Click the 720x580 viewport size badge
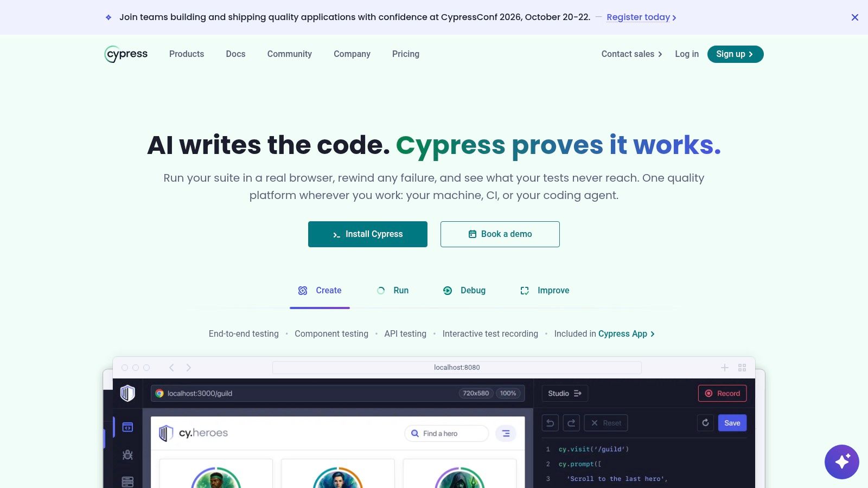Screen dimensions: 868x488 tap(476, 393)
